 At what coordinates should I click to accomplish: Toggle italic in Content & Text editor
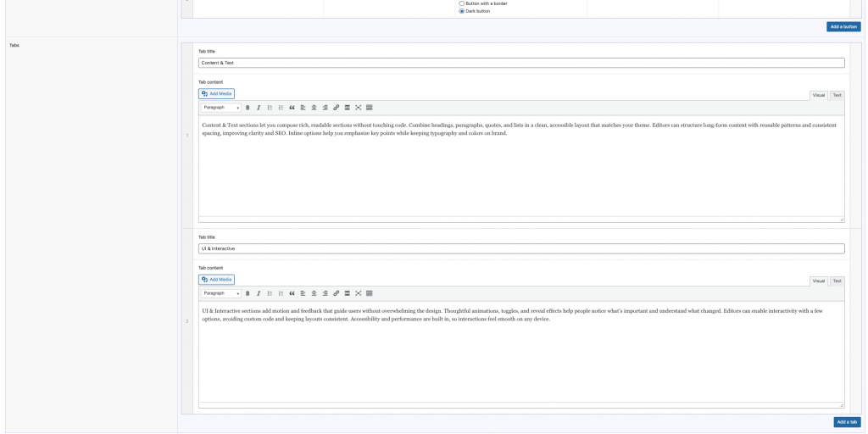point(258,108)
